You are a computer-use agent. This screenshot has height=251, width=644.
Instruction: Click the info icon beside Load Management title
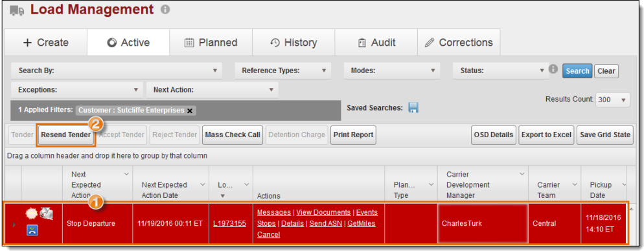[165, 10]
